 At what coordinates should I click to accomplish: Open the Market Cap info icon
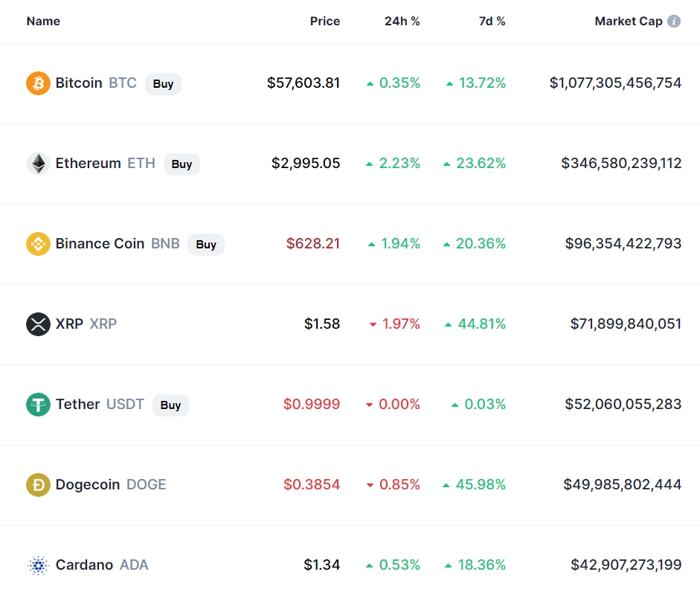click(x=674, y=22)
